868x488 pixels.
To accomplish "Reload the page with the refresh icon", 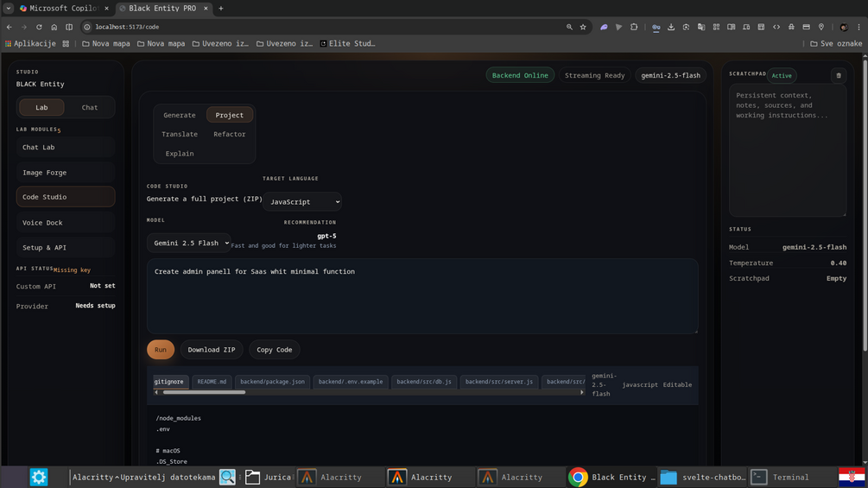I will (x=39, y=27).
